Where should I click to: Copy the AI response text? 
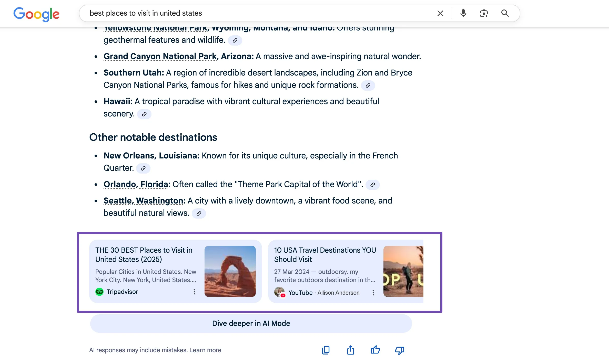(x=326, y=350)
